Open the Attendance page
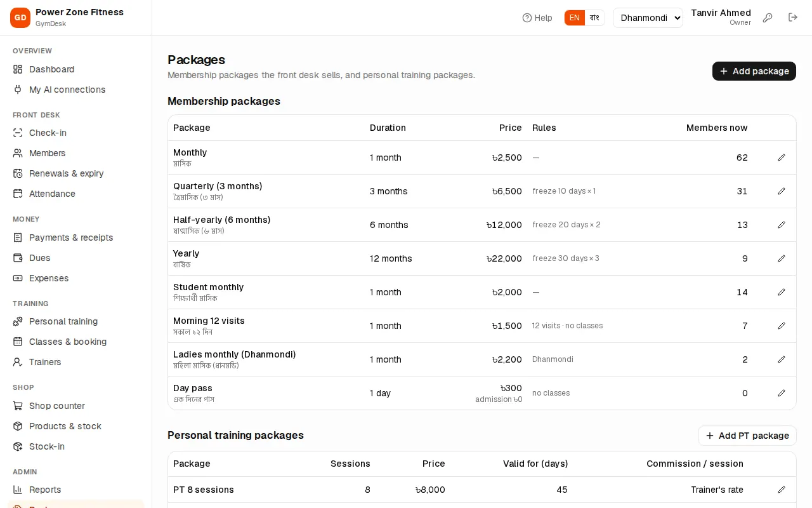The image size is (812, 508). 76,194
